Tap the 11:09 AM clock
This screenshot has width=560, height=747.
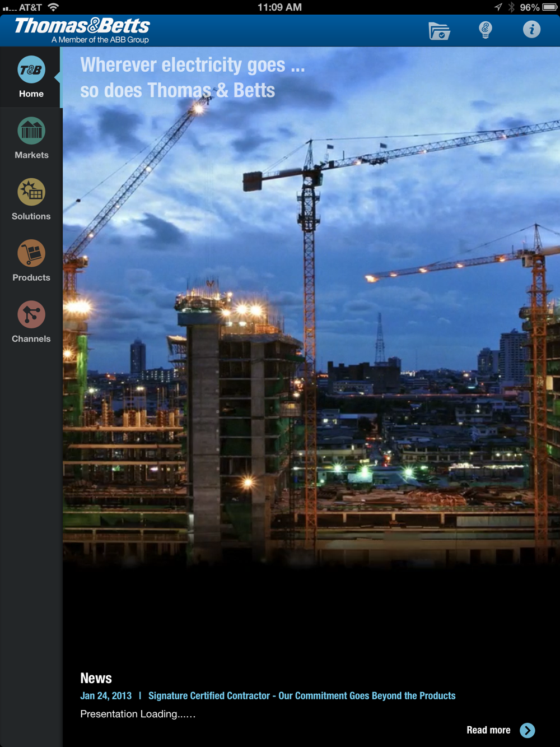pyautogui.click(x=279, y=7)
